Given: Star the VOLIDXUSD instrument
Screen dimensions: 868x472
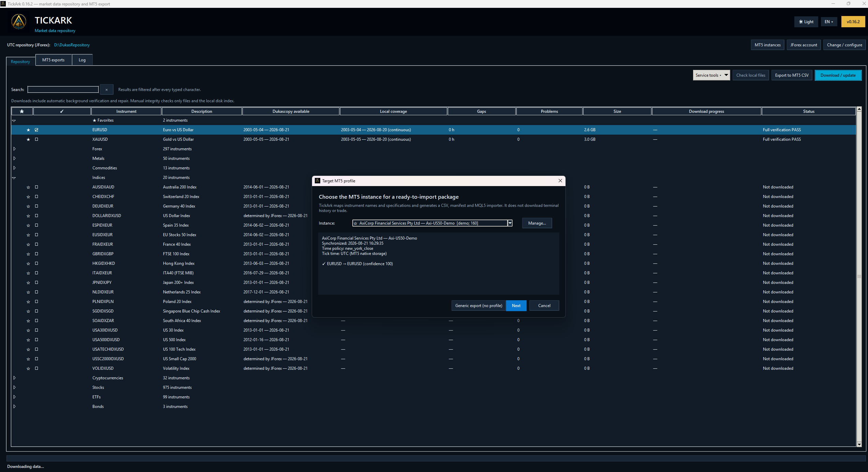Looking at the screenshot, I should point(28,368).
